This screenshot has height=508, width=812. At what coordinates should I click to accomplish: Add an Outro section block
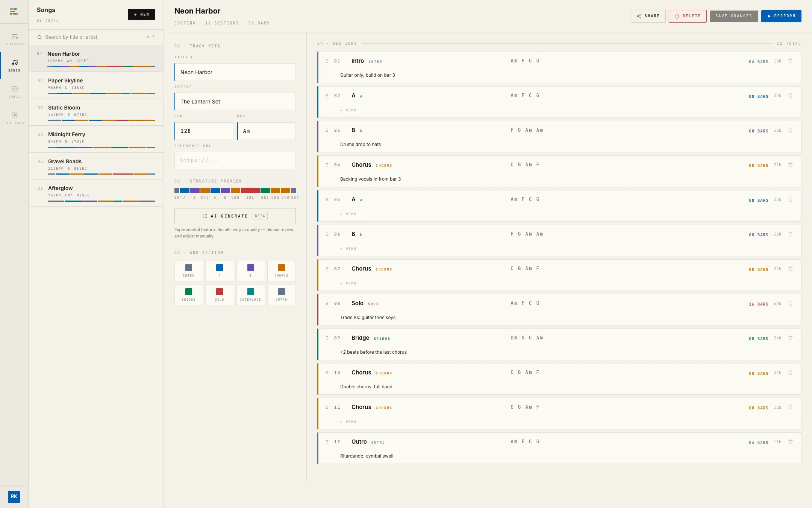[282, 295]
